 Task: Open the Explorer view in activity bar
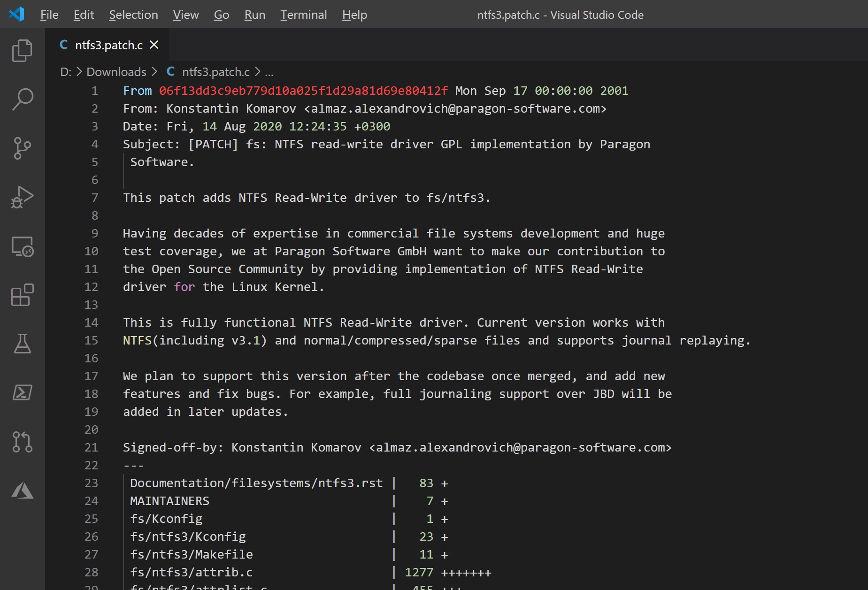[22, 51]
